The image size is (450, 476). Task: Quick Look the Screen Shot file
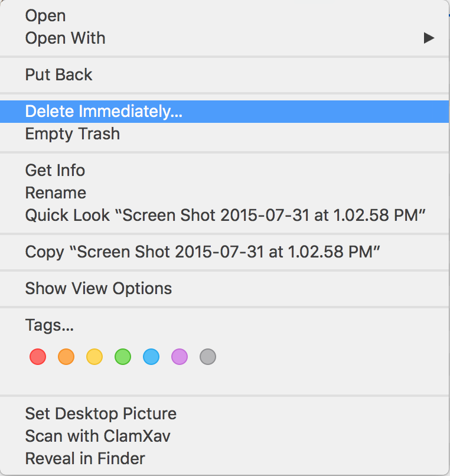click(226, 216)
